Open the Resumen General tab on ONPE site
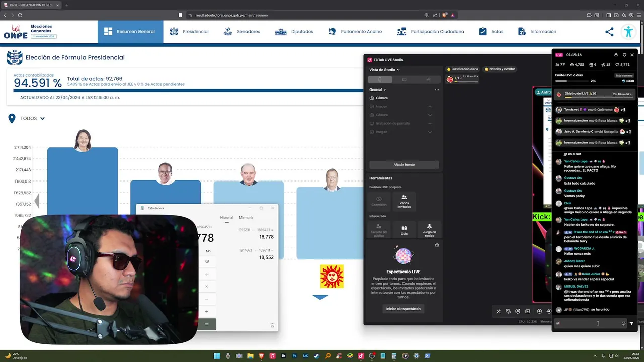This screenshot has height=362, width=644. click(x=130, y=31)
